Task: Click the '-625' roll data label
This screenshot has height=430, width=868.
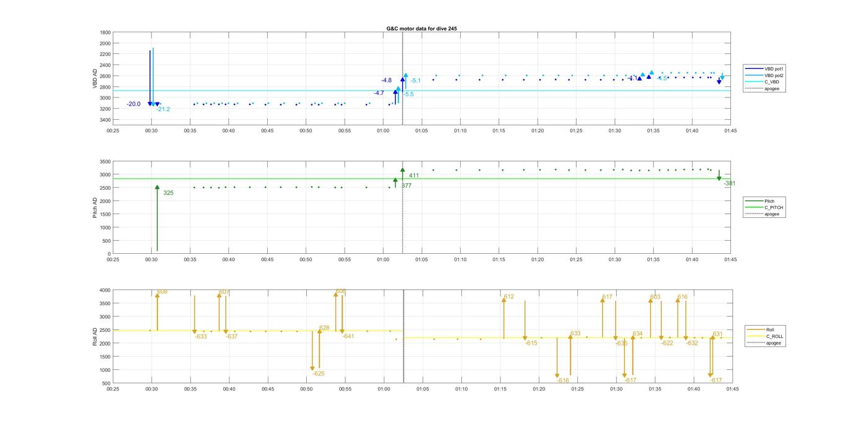Action: tap(319, 374)
